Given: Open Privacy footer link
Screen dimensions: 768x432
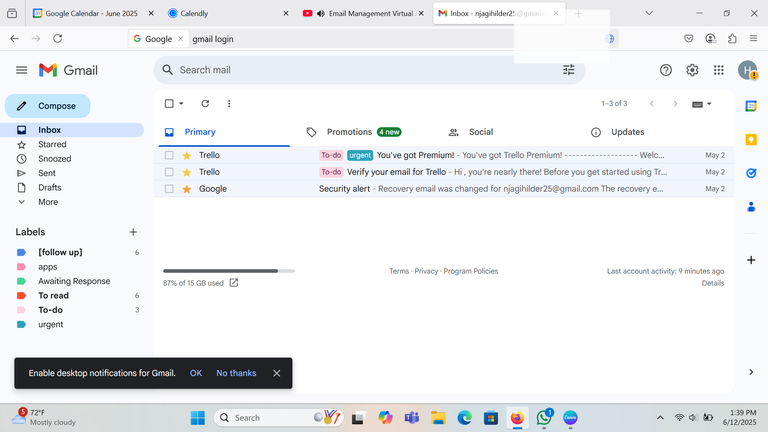Looking at the screenshot, I should (426, 271).
